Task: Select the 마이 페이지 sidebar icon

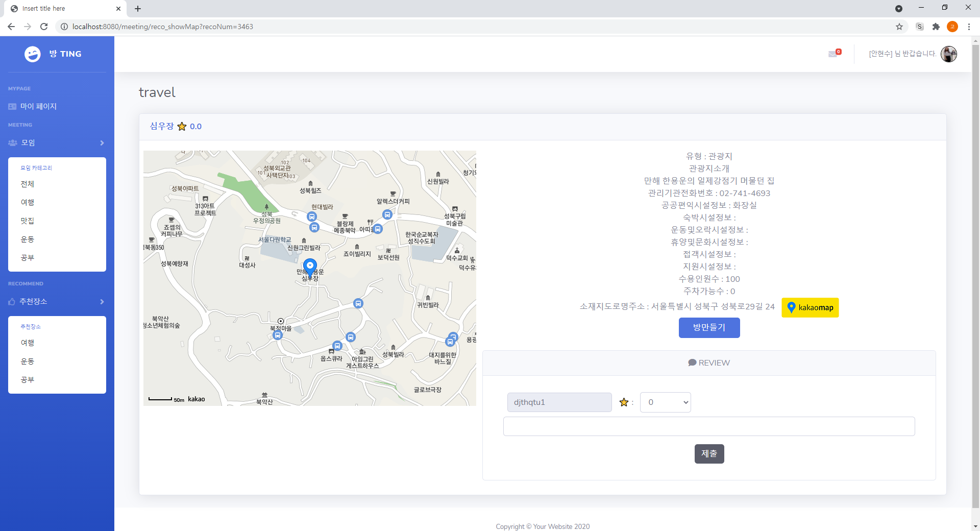Action: [12, 106]
